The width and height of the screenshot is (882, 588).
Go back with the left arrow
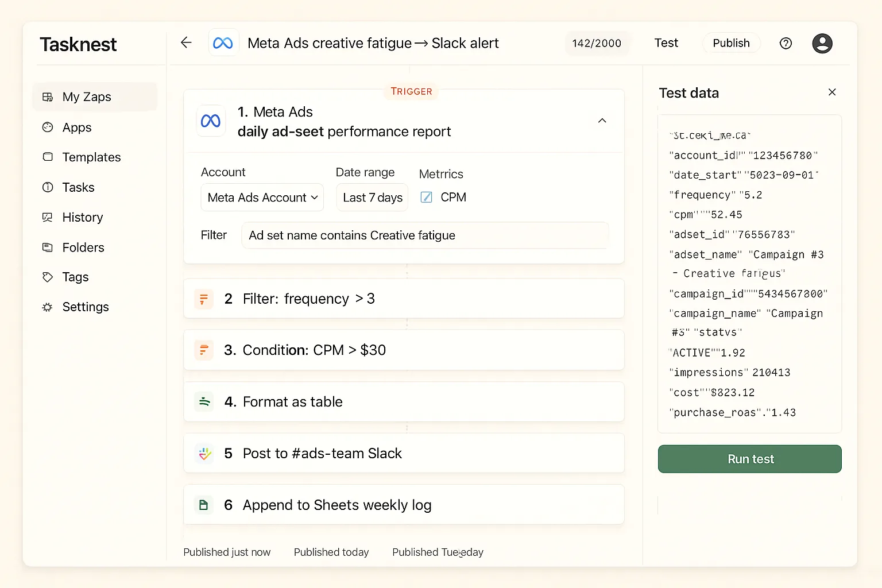[x=186, y=42]
